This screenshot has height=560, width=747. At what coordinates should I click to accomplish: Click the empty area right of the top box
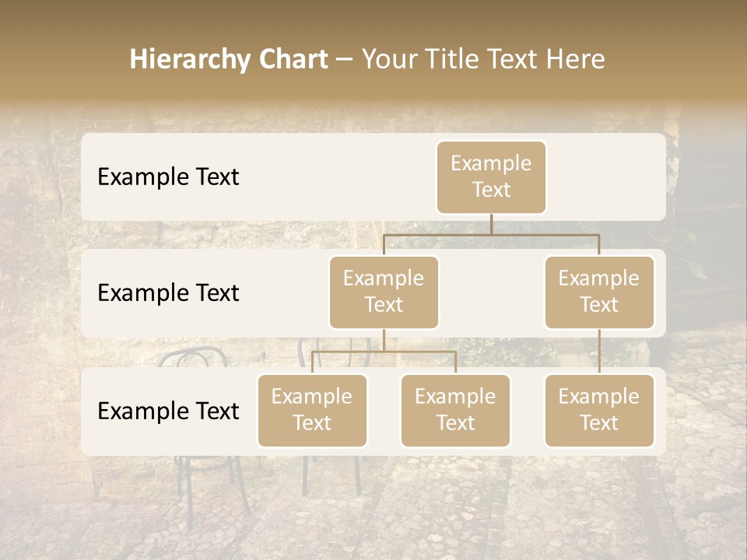[x=607, y=177]
